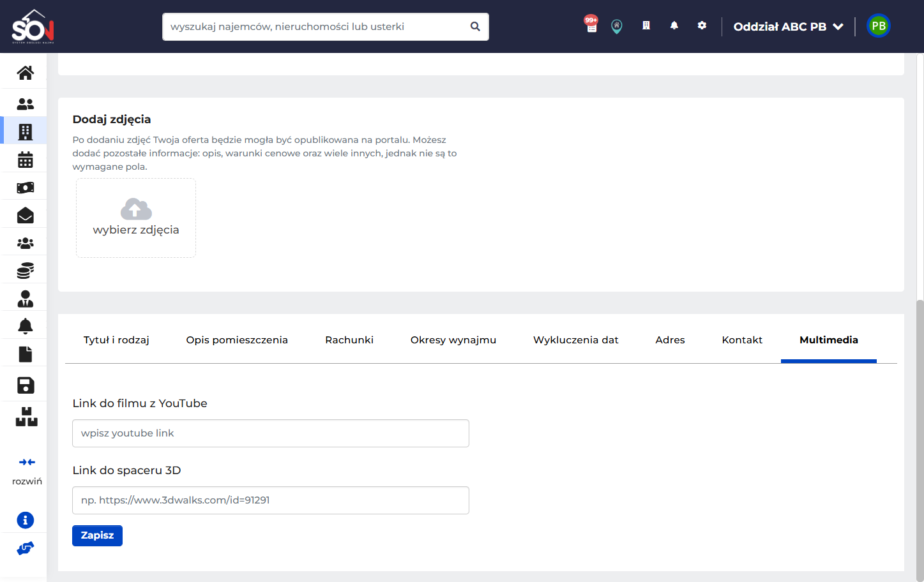This screenshot has width=924, height=582.
Task: Open the home dashboard icon in sidebar
Action: coord(26,73)
